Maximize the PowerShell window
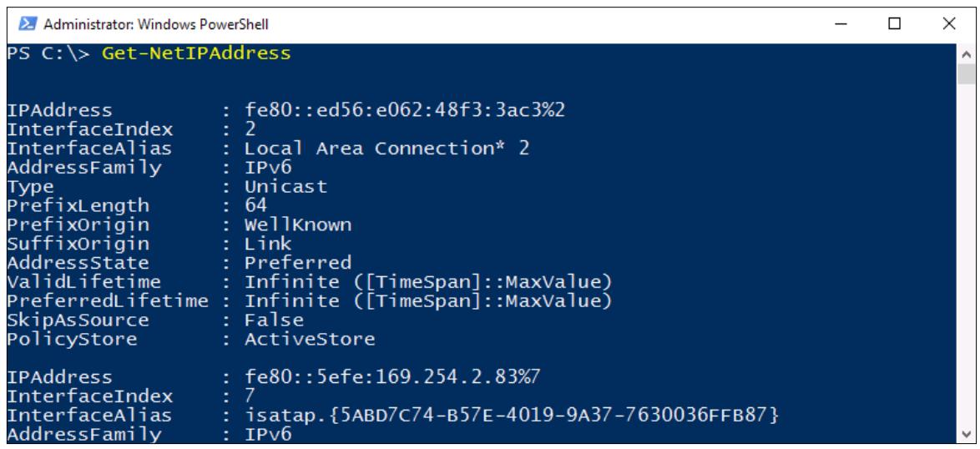980x449 pixels. 894,24
